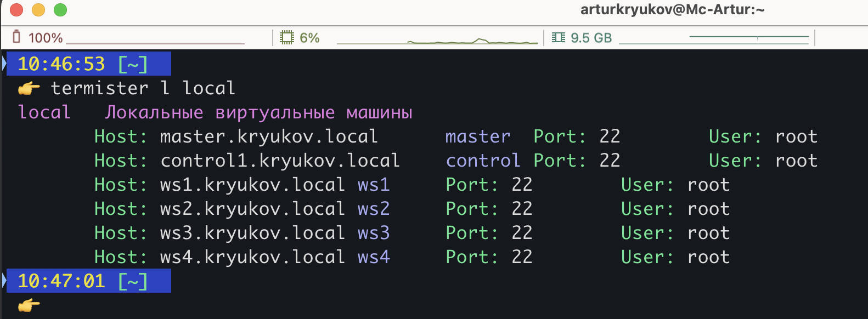Viewport: 868px width, 319px height.
Task: Click the pointing hand prompt after 10:46:53
Action: click(x=29, y=88)
